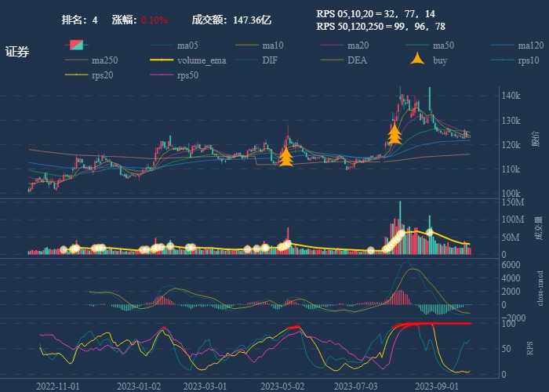The width and height of the screenshot is (549, 392).
Task: Click the ma20 legend line icon
Action: tap(333, 45)
